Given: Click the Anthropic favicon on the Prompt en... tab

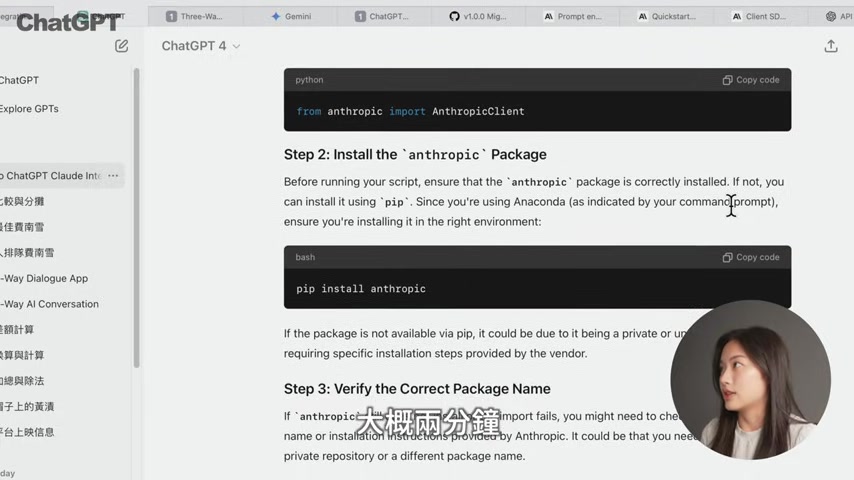Looking at the screenshot, I should [548, 16].
